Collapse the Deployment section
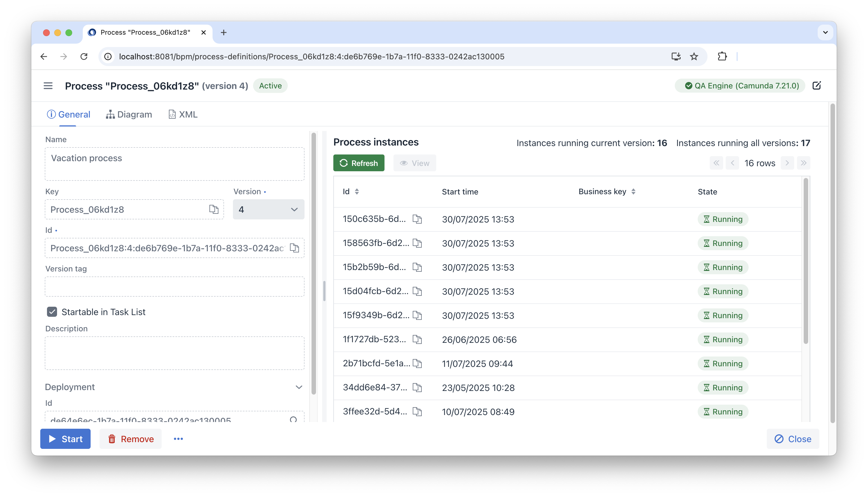This screenshot has width=868, height=497. click(299, 387)
